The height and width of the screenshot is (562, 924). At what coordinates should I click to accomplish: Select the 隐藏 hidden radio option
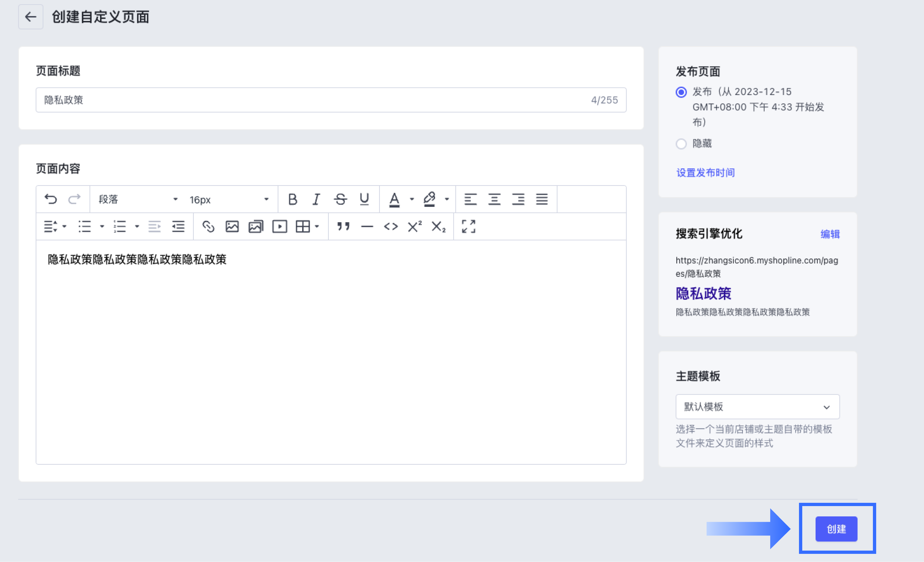tap(681, 144)
